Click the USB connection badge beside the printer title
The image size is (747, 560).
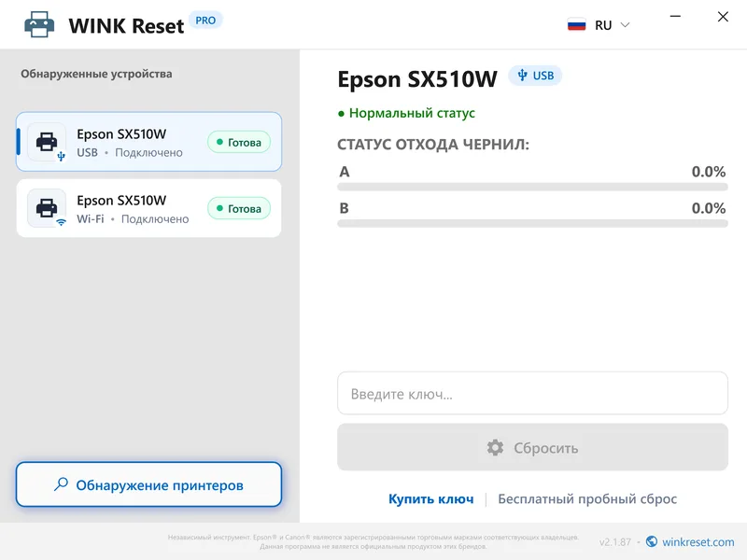(x=535, y=76)
